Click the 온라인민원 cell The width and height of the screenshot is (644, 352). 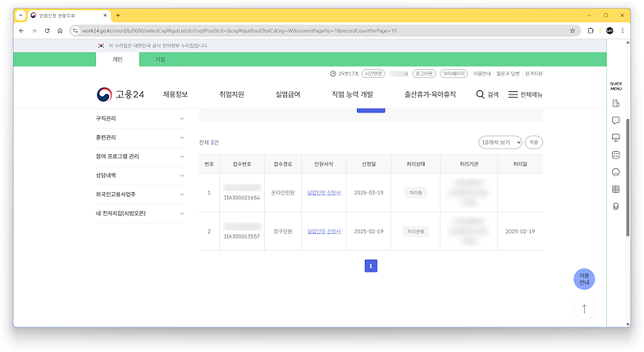point(283,193)
